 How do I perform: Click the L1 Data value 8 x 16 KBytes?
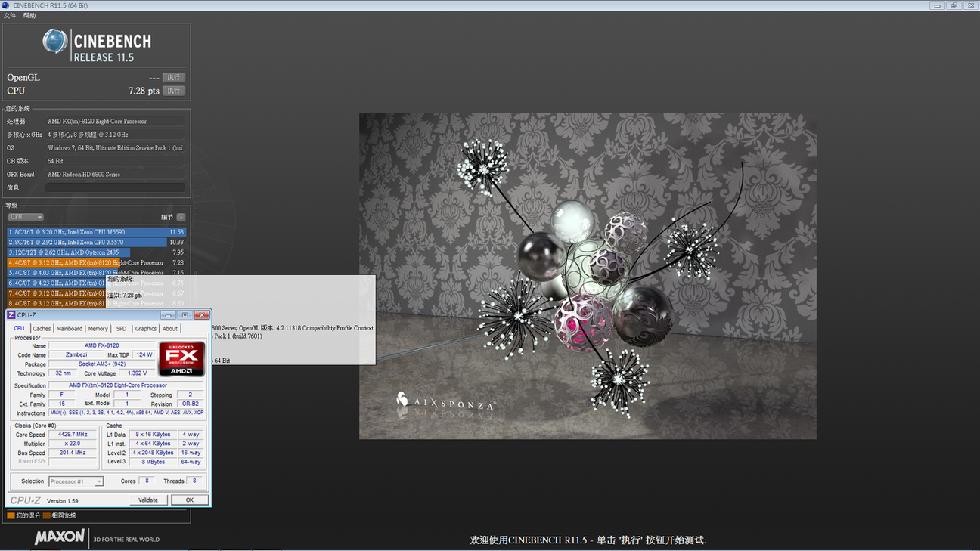[153, 435]
